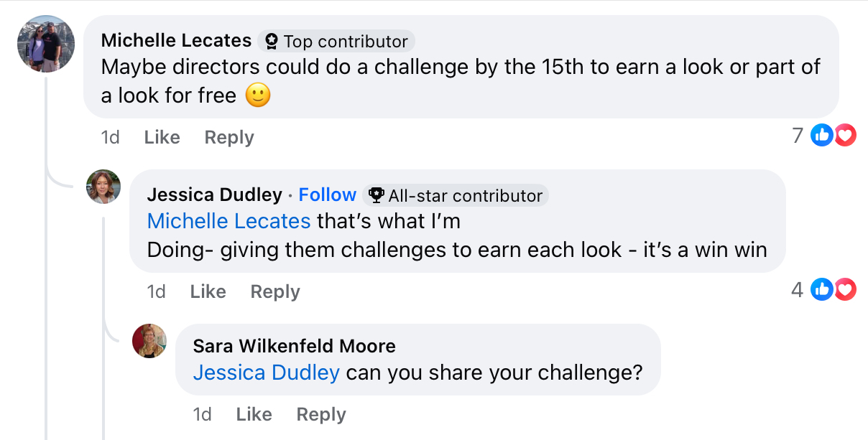The height and width of the screenshot is (440, 868).
Task: Like Michelle Lecates' comment
Action: click(x=162, y=137)
